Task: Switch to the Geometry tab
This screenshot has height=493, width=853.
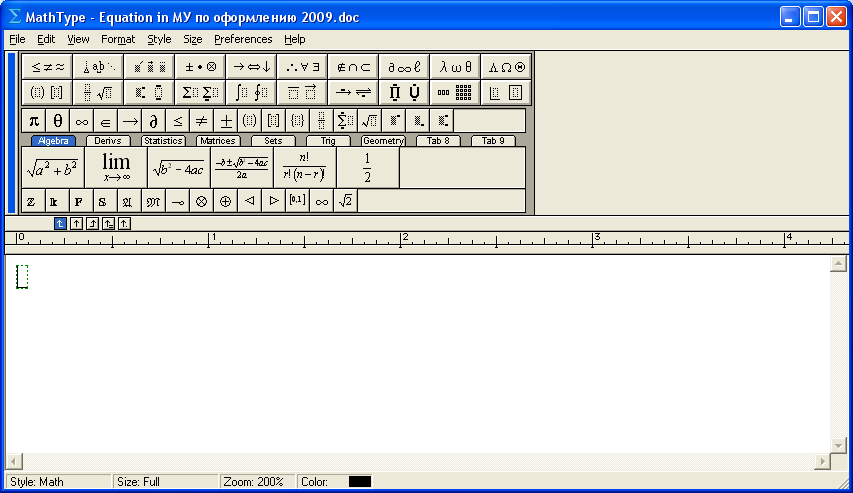Action: tap(383, 140)
